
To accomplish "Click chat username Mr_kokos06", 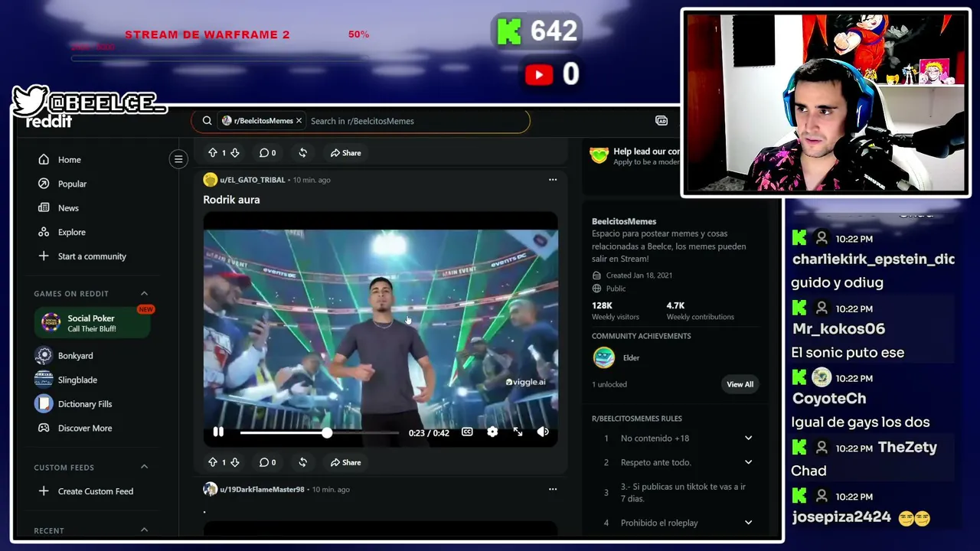I will click(x=838, y=329).
